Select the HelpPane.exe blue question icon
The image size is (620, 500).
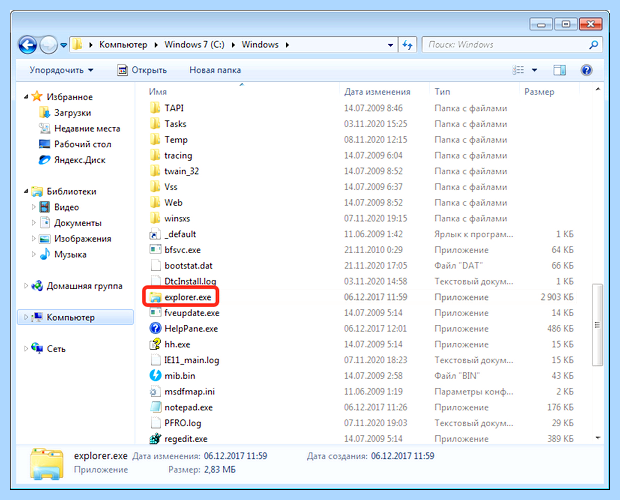[x=155, y=328]
